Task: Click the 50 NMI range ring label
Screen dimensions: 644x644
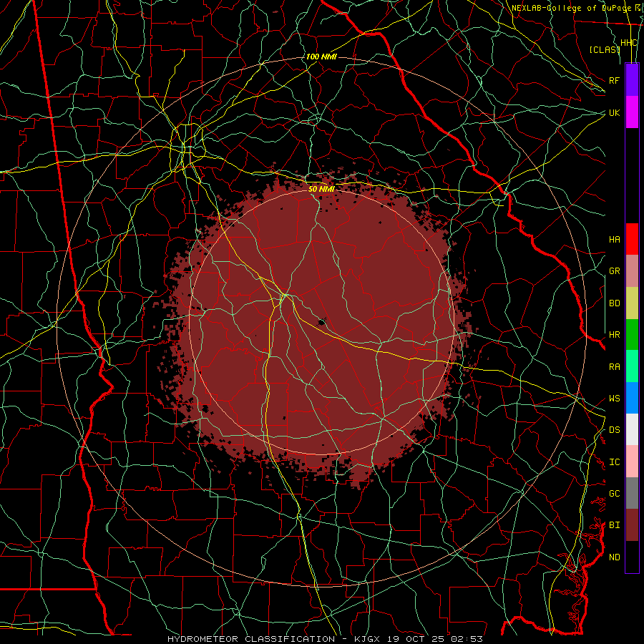Action: [321, 189]
